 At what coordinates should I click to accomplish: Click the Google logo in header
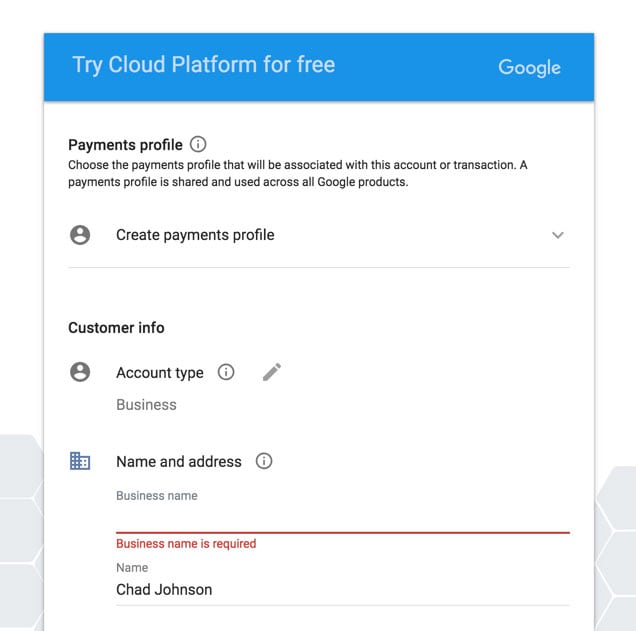coord(529,67)
